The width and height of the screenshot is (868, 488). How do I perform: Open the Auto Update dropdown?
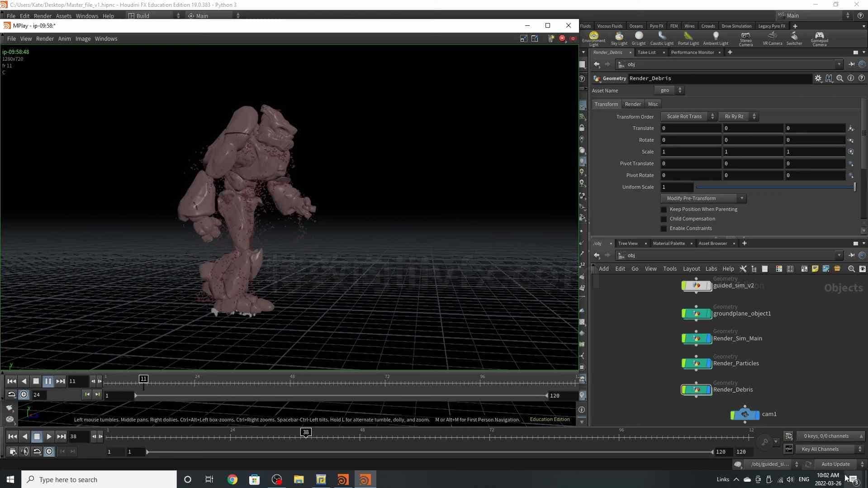coord(840,464)
